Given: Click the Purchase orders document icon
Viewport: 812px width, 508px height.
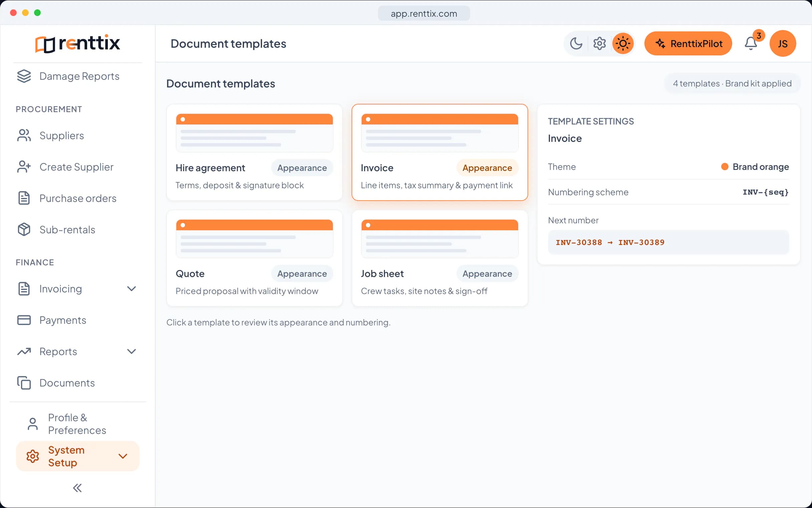Looking at the screenshot, I should point(24,198).
